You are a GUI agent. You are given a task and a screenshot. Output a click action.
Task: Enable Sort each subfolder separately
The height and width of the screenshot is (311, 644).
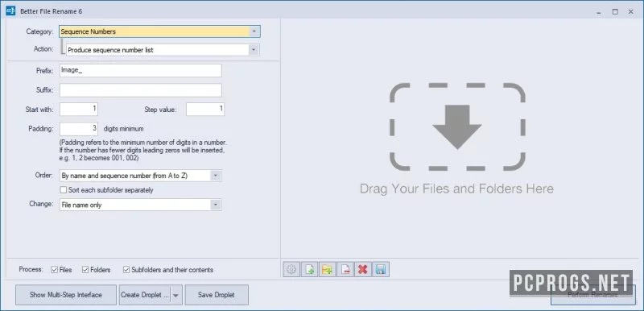coord(64,190)
